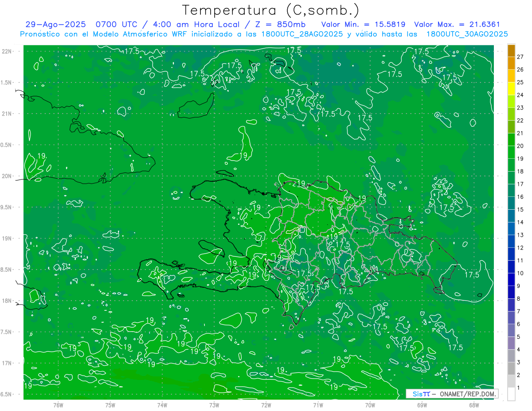
Task: Click the '75W' longitude axis label
Action: (110, 405)
